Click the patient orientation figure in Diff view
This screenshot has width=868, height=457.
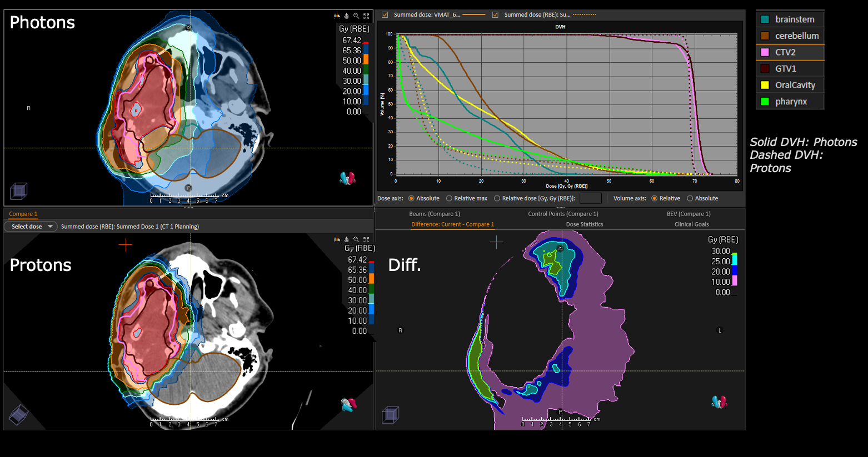tap(719, 401)
